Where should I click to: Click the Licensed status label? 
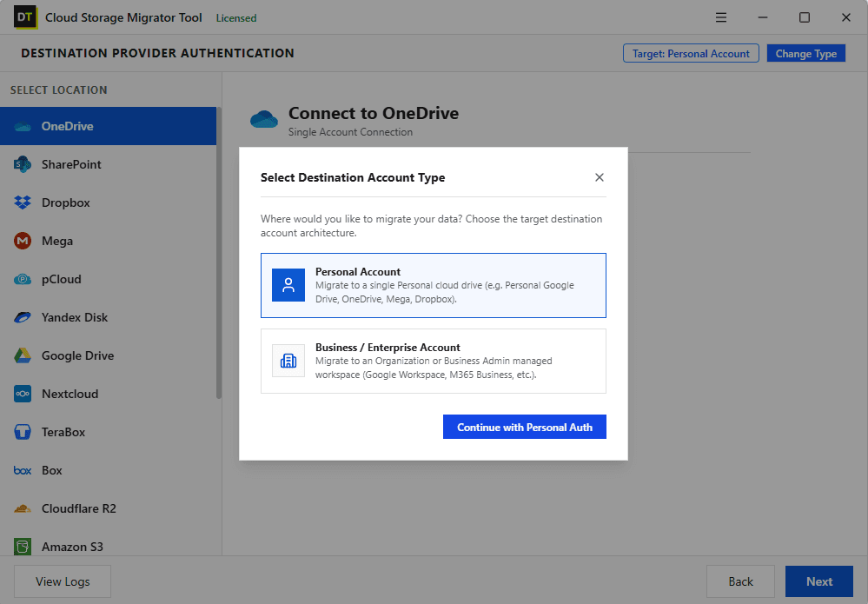[x=236, y=17]
